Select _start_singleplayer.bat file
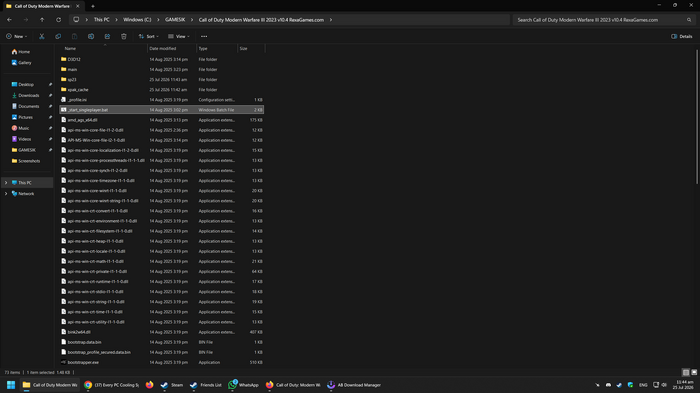Screen dimensions: 700x393 [x=162, y=110]
